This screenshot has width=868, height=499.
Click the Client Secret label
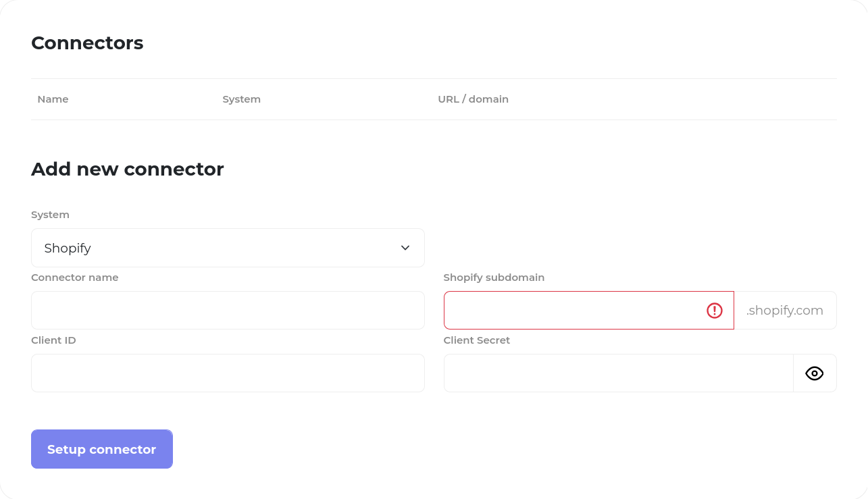[x=476, y=340]
